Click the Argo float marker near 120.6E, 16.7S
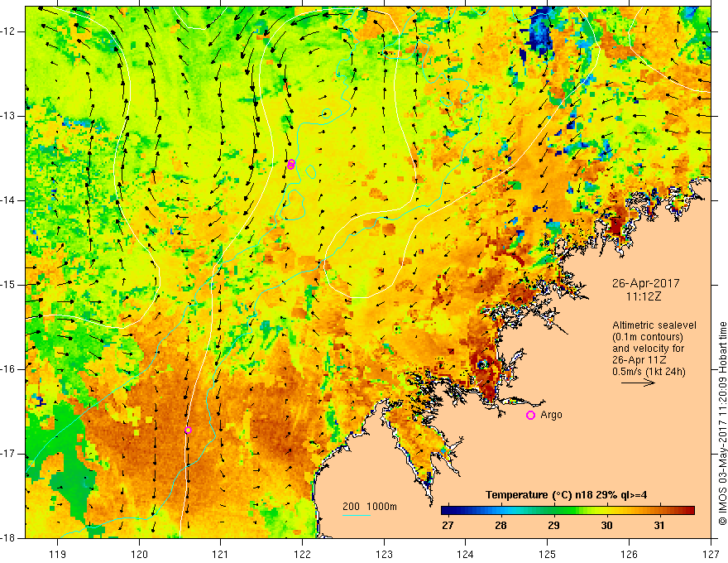This screenshot has height=563, width=728. 188,431
